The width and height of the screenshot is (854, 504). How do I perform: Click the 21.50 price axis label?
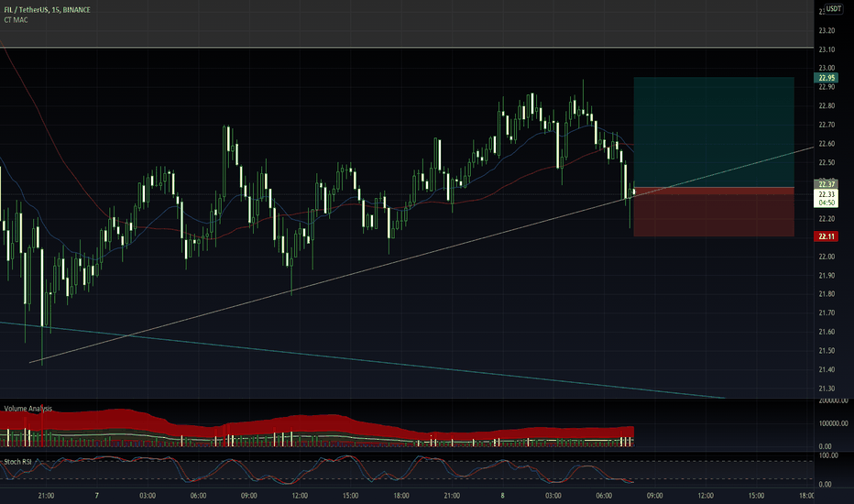[x=827, y=351]
